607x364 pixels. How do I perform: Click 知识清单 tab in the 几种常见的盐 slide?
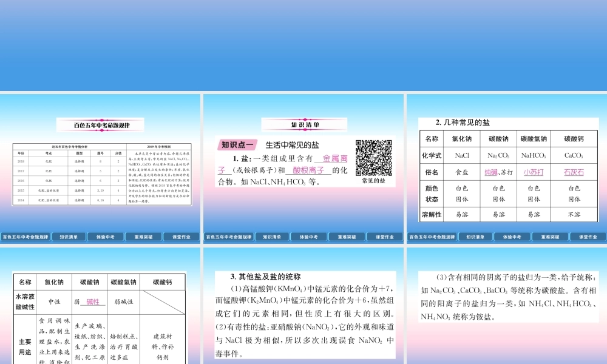tap(475, 237)
